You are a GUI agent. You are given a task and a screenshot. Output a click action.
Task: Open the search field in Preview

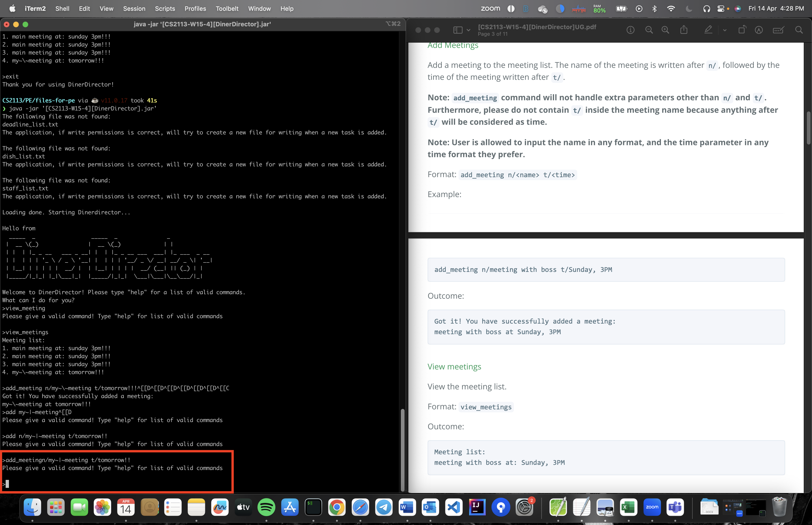click(x=799, y=30)
